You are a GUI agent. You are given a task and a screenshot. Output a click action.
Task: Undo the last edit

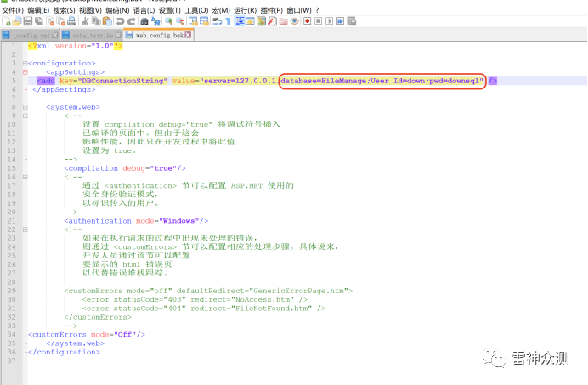pos(120,21)
